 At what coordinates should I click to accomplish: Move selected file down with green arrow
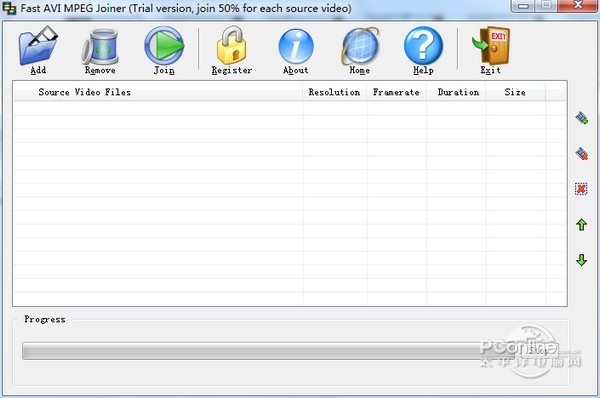582,260
